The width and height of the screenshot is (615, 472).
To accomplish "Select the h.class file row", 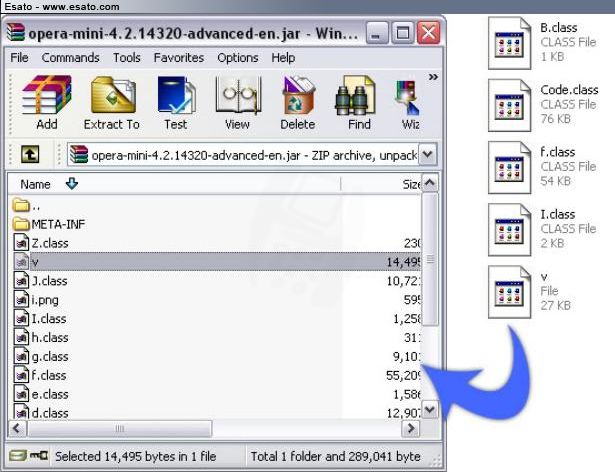I will pyautogui.click(x=214, y=337).
